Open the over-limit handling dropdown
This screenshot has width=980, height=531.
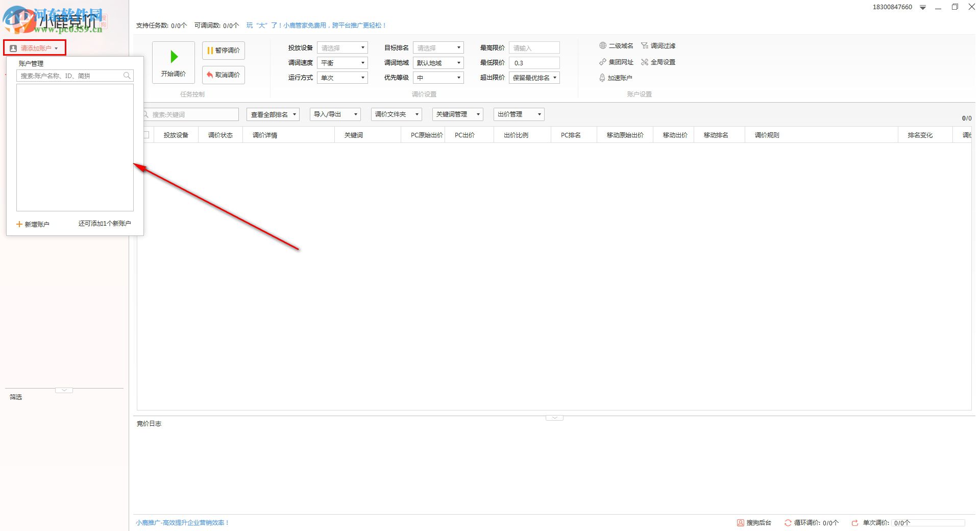pos(534,78)
